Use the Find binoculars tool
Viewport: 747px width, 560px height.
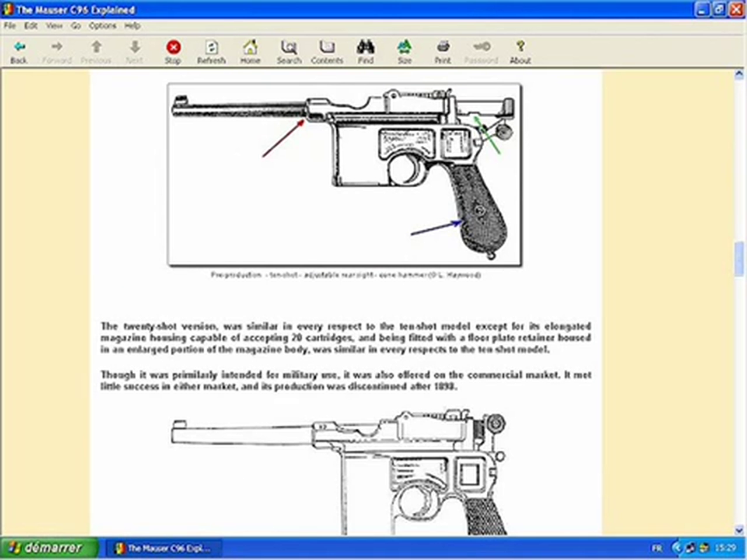point(366,51)
